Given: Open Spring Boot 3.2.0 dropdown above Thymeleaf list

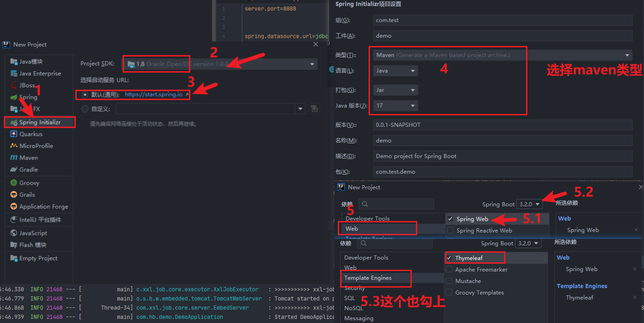Looking at the screenshot, I should pos(528,244).
